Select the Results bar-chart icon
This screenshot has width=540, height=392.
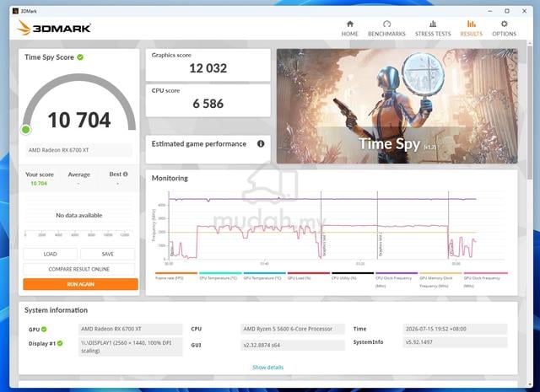pyautogui.click(x=472, y=24)
